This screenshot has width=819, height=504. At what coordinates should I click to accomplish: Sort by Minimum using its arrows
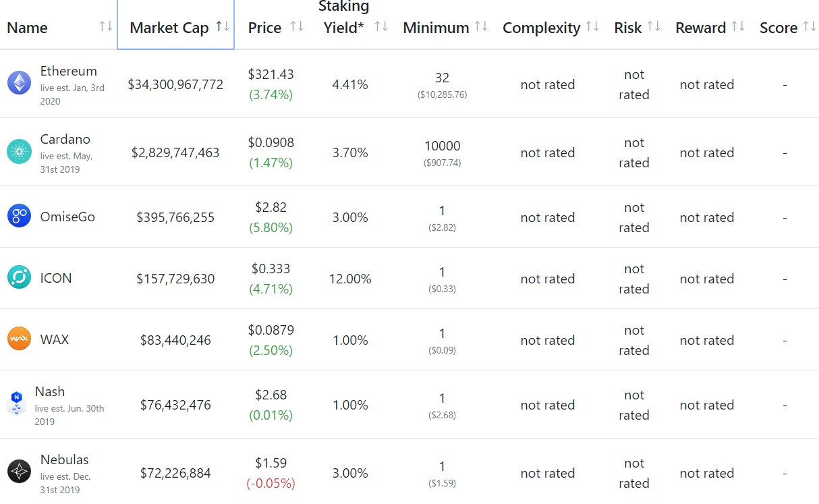pyautogui.click(x=481, y=27)
